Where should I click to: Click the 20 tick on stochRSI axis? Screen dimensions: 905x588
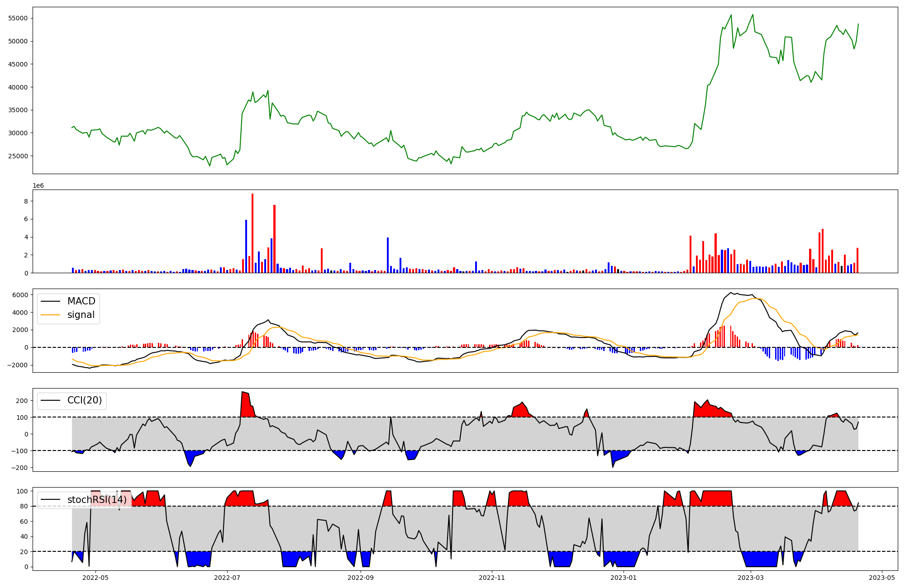coord(24,552)
